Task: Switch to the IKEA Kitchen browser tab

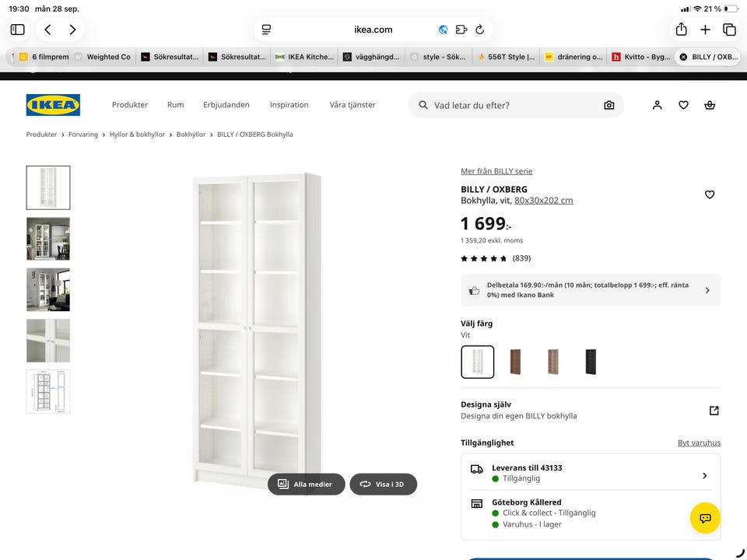Action: [304, 57]
